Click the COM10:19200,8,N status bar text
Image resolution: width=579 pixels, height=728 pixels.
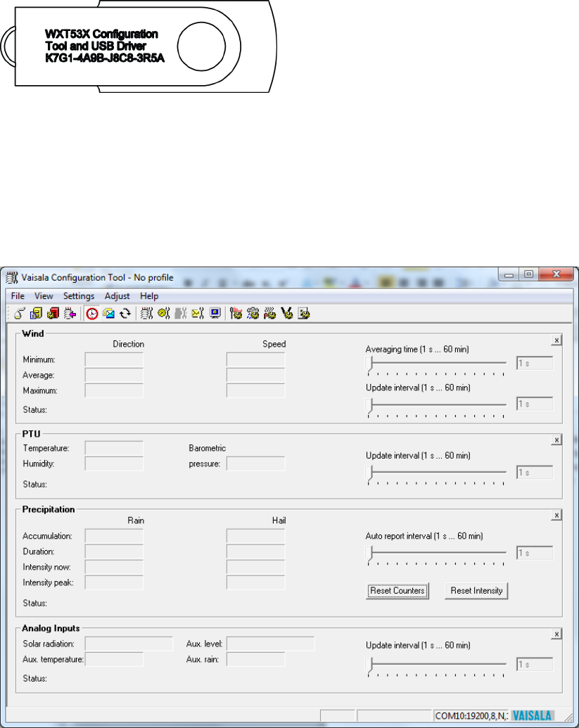[x=471, y=715]
